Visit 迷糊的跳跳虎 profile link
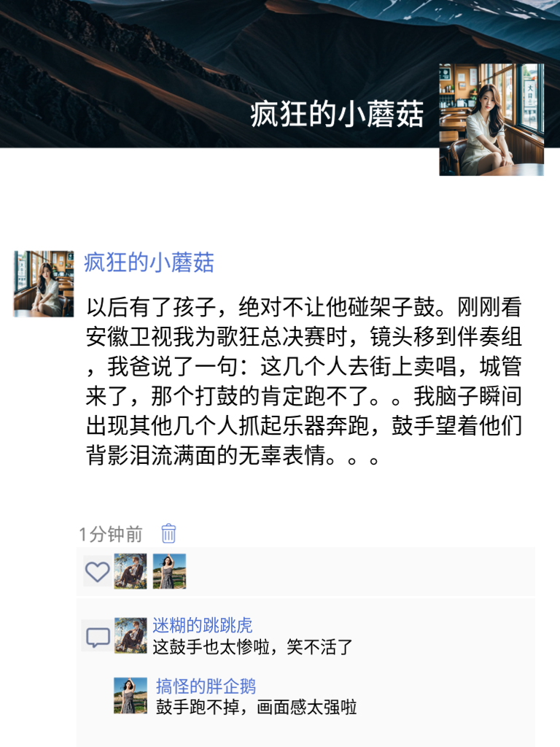This screenshot has height=747, width=560. tap(203, 625)
